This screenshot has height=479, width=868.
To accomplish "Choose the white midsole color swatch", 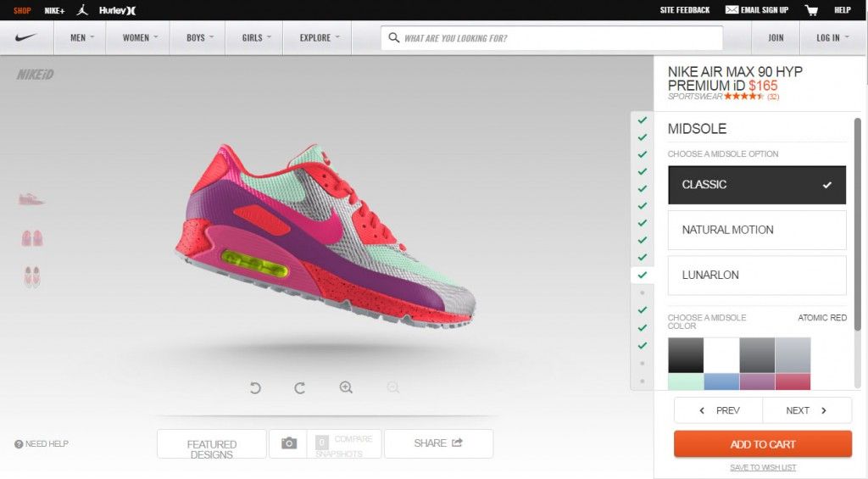I will (x=721, y=355).
